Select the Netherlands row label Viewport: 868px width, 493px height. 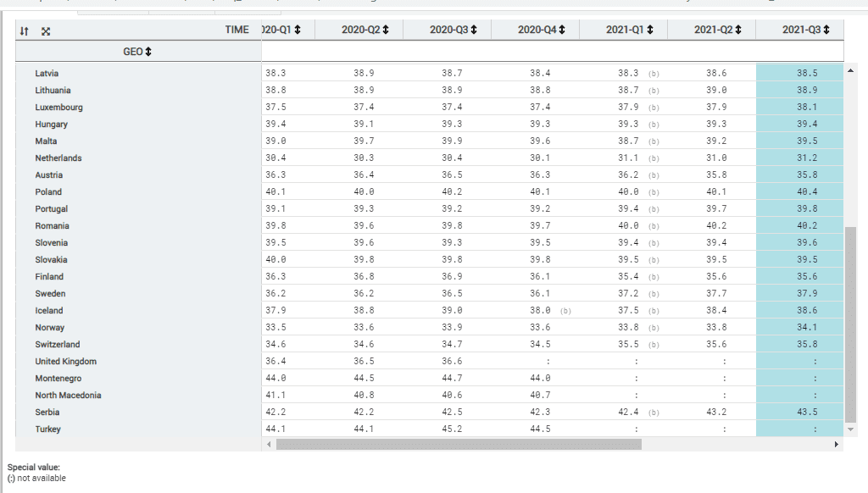click(x=58, y=158)
